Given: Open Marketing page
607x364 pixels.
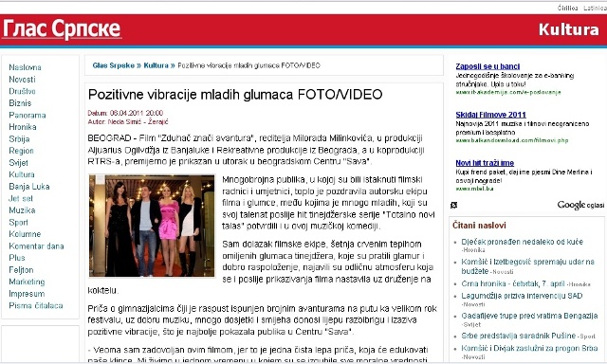Looking at the screenshot, I should 27,282.
